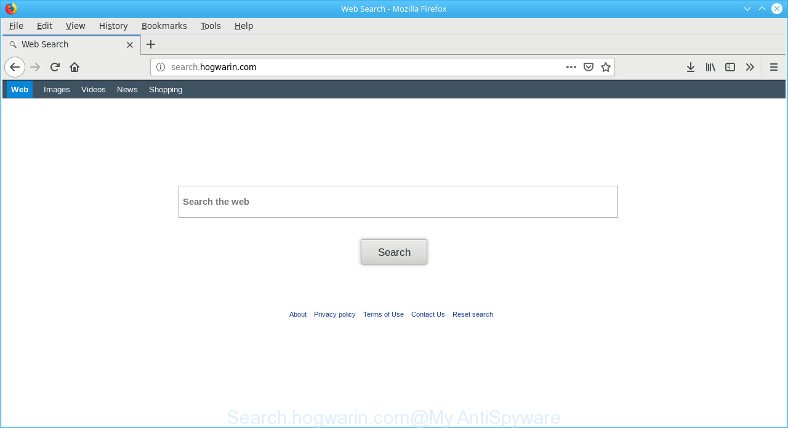788x428 pixels.
Task: Open the Firefox hamburger menu
Action: coord(773,67)
